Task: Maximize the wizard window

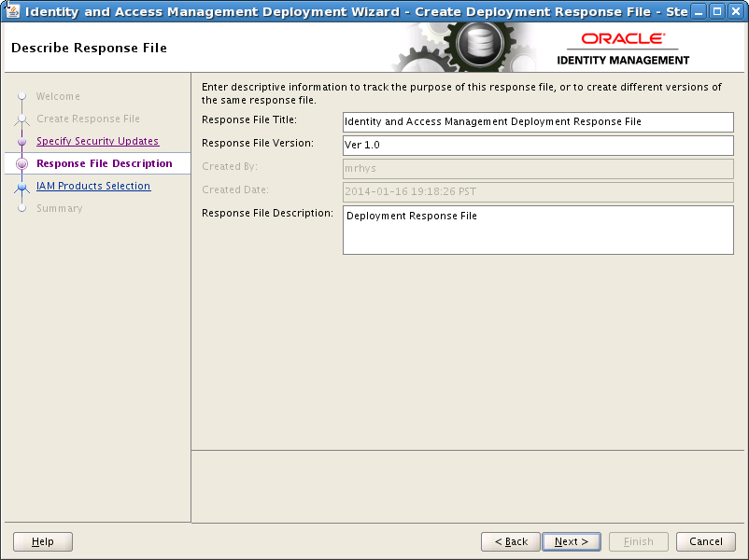Action: pos(717,11)
